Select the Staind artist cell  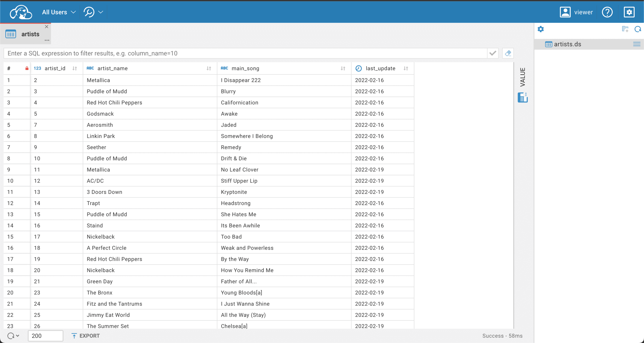coord(150,226)
